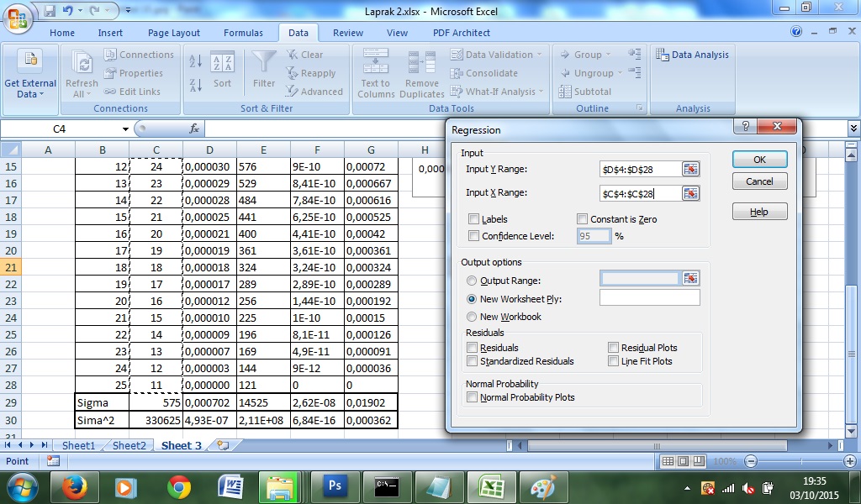Collapse the Input Y Range selector
This screenshot has width=861, height=504.
click(x=691, y=168)
